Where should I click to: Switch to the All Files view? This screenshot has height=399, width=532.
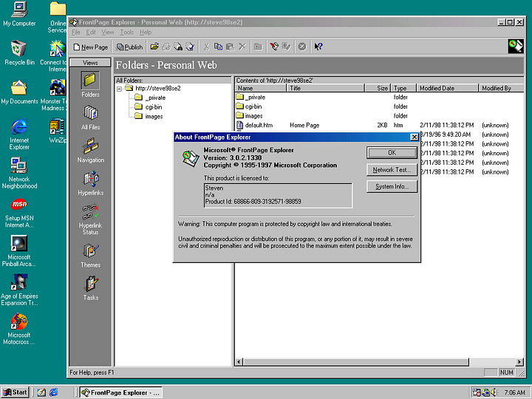(90, 117)
